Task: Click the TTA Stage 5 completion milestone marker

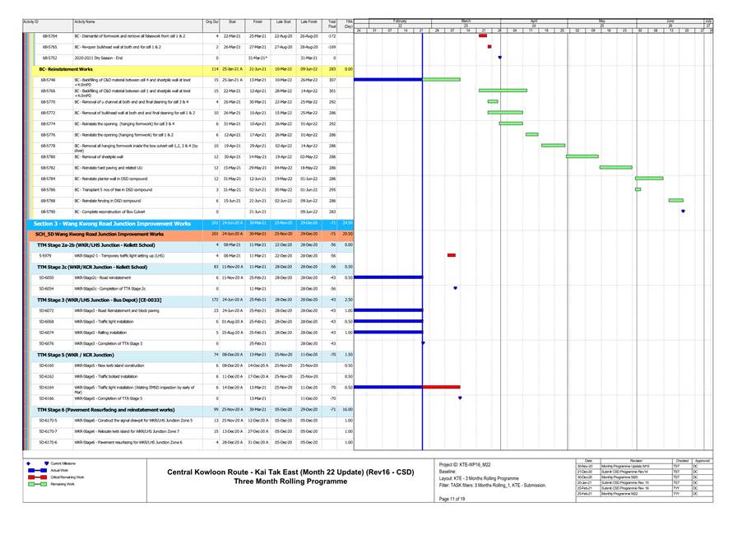Action: pyautogui.click(x=460, y=398)
